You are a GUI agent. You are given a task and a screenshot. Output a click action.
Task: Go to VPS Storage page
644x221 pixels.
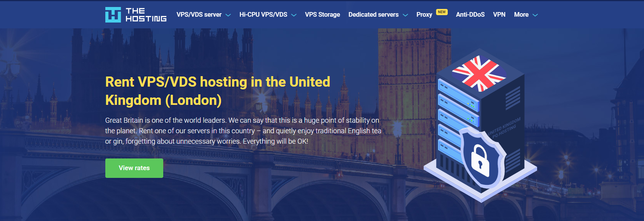pyautogui.click(x=323, y=15)
